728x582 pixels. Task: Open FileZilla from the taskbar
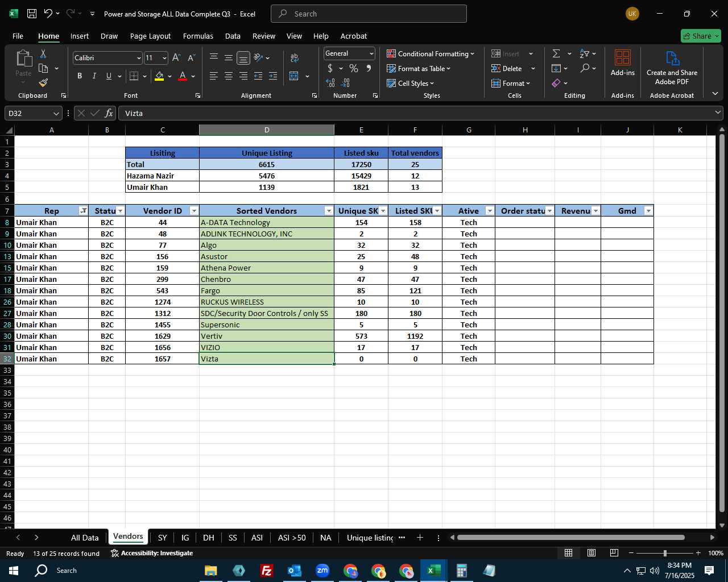tap(266, 571)
